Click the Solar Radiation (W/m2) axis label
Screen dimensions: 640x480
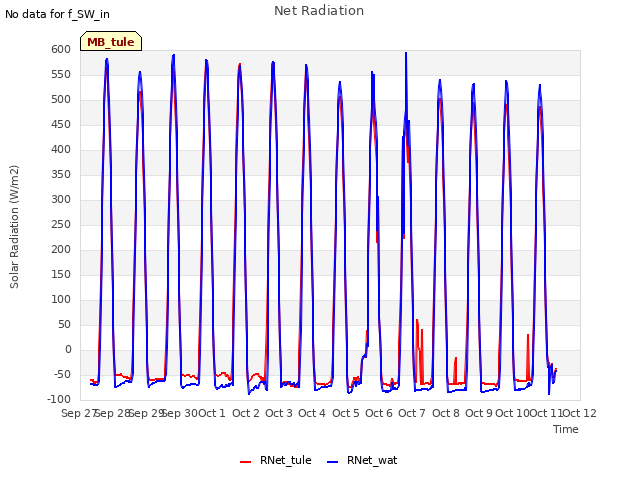click(14, 227)
